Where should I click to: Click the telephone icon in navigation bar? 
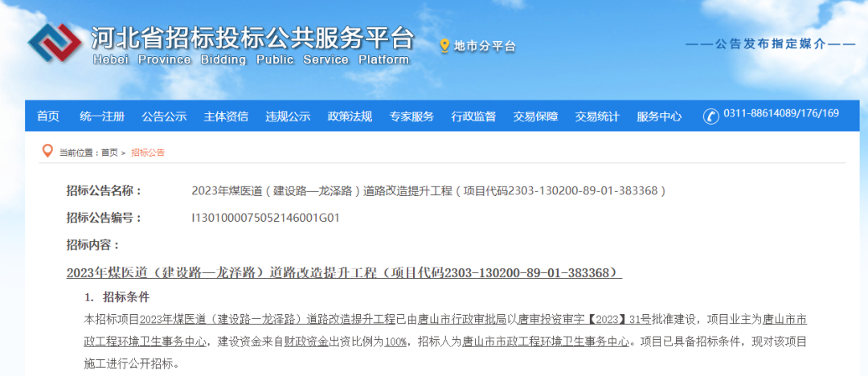tap(710, 116)
